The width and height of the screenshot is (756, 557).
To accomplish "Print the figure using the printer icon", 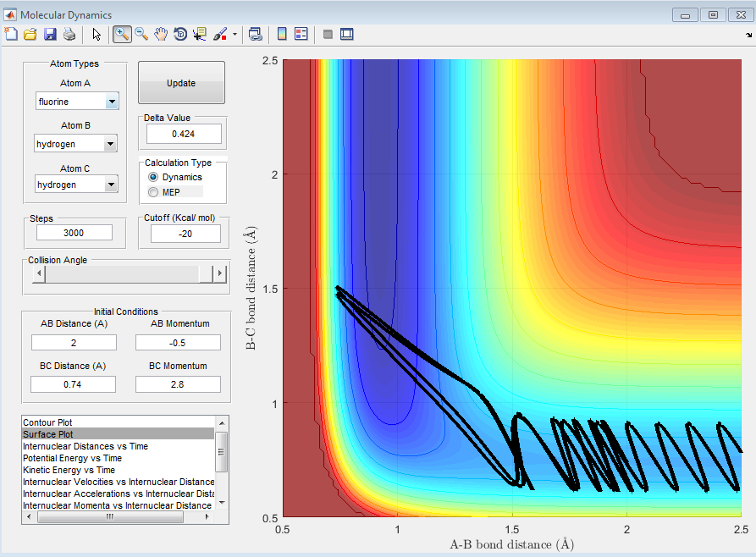I will (x=69, y=34).
